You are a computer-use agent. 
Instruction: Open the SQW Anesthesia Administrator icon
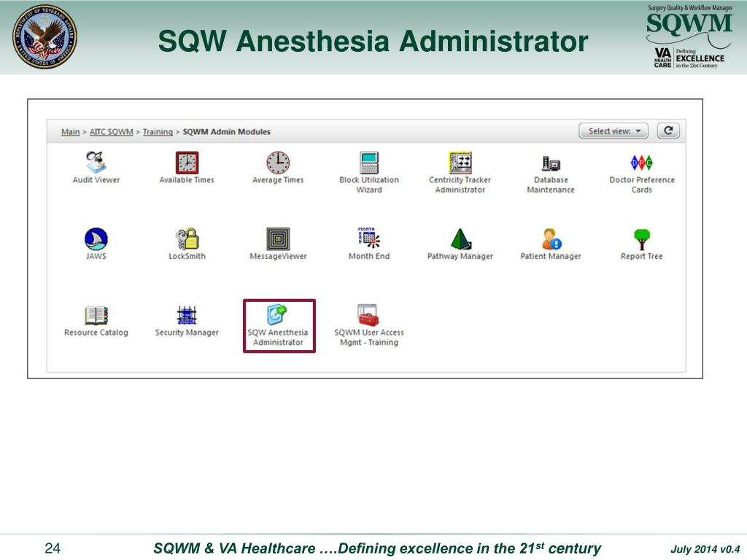tap(277, 314)
